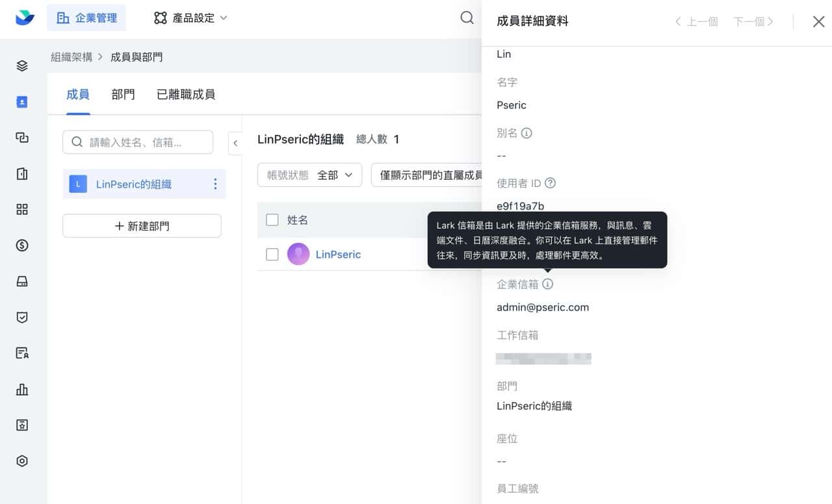Click the 新建部門 button
The image size is (832, 504).
coord(142,226)
